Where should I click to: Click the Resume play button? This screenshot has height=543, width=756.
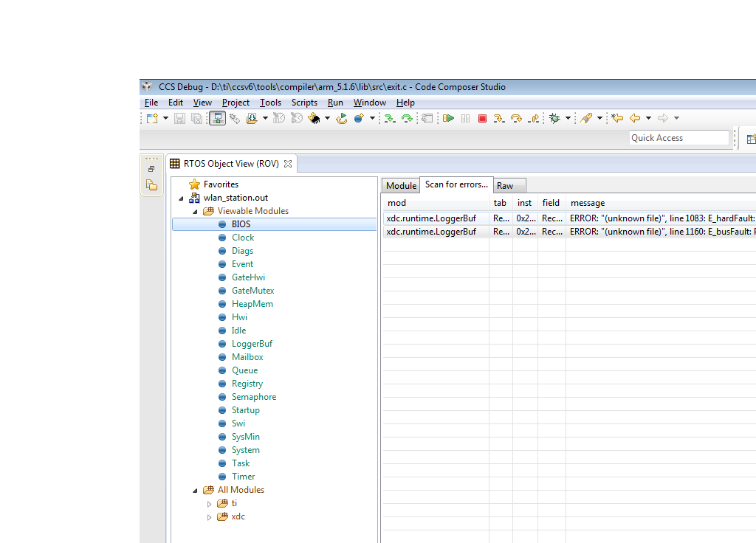coord(448,118)
